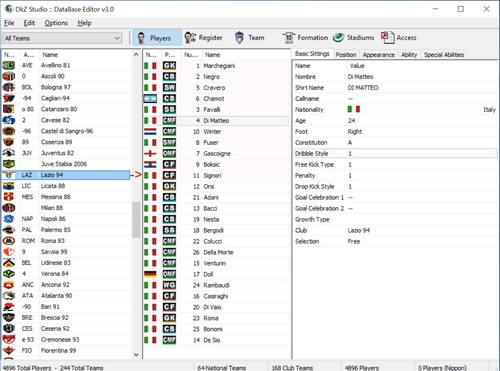Switch to the Ability tab
This screenshot has height=371, width=500.
409,55
